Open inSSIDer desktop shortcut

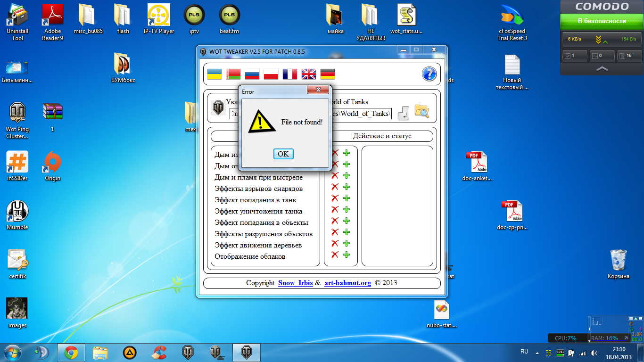pyautogui.click(x=17, y=166)
